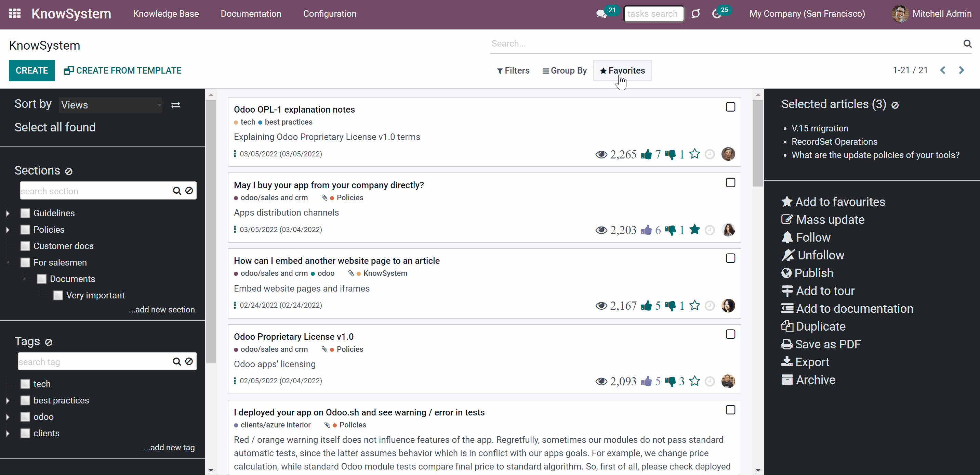
Task: Click the CREATE button
Action: point(32,71)
